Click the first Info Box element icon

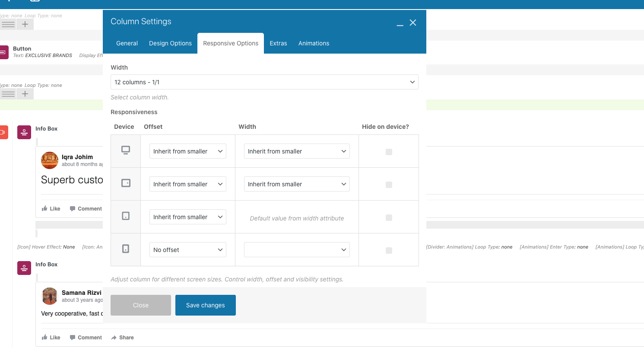pyautogui.click(x=24, y=132)
